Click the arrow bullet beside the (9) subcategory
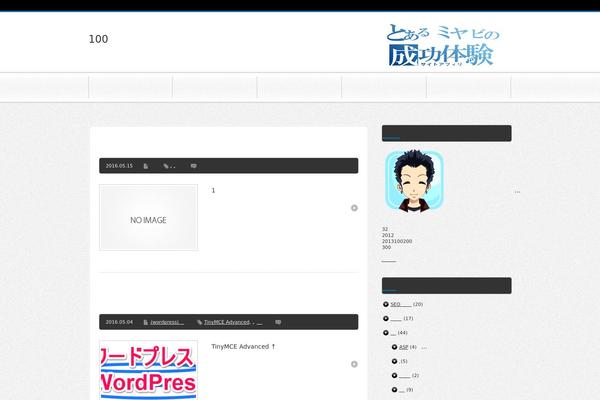This screenshot has width=600, height=400. [395, 390]
